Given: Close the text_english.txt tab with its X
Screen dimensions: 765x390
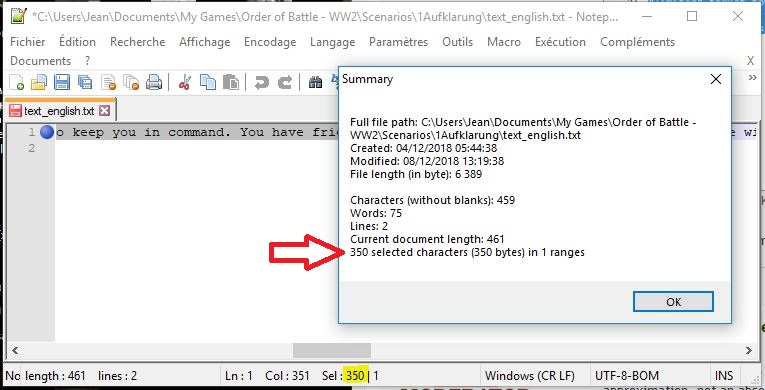Looking at the screenshot, I should [104, 111].
